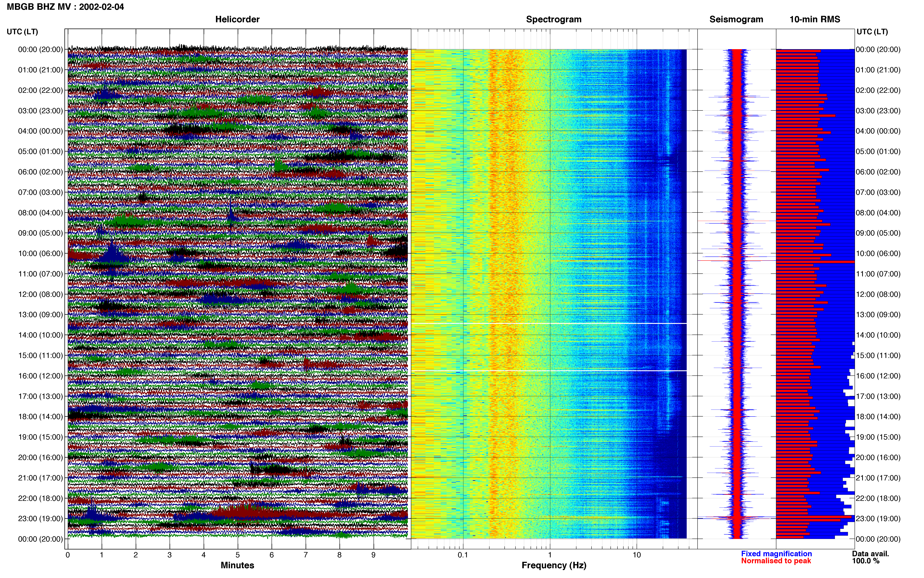This screenshot has width=924, height=578.
Task: Click the Spectrogram panel heading
Action: coord(554,19)
